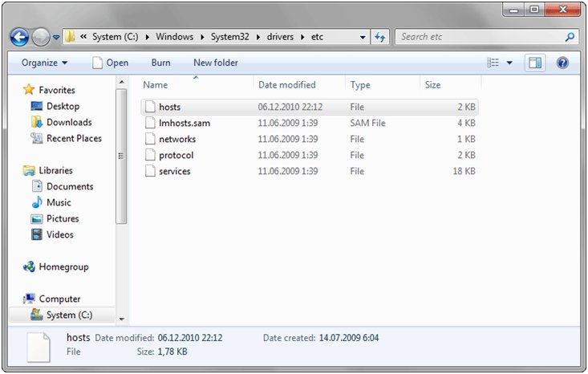
Task: Sort by the Size column header
Action: (x=432, y=85)
